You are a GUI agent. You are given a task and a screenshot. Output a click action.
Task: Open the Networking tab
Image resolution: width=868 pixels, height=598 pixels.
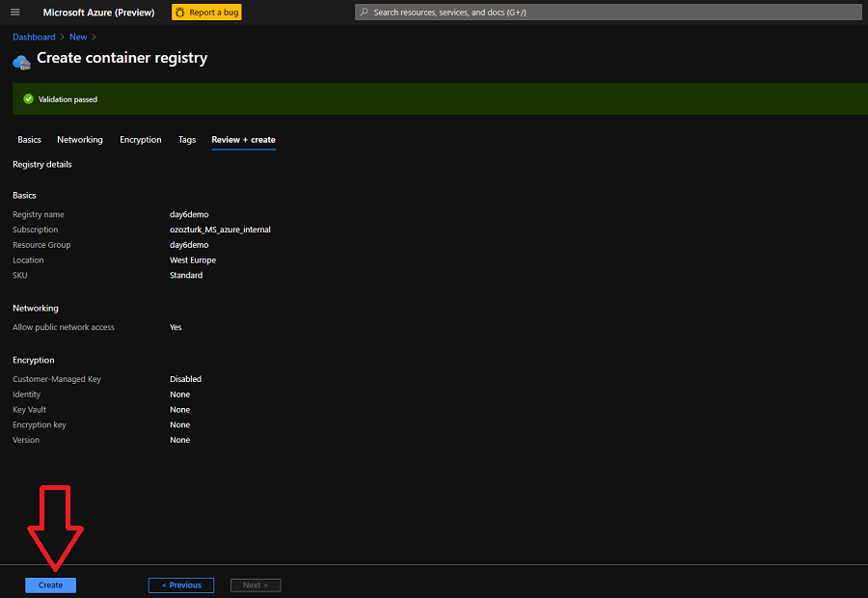coord(80,140)
